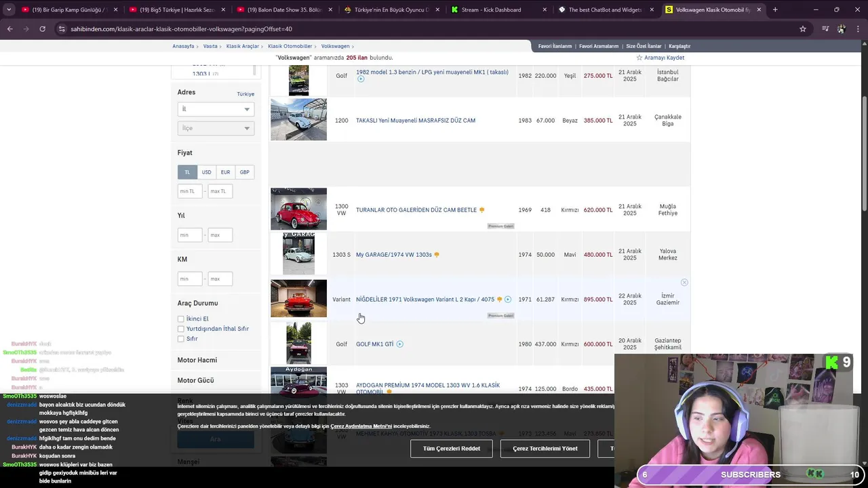Click the browser back arrow
Viewport: 868px width, 488px height.
coord(9,29)
